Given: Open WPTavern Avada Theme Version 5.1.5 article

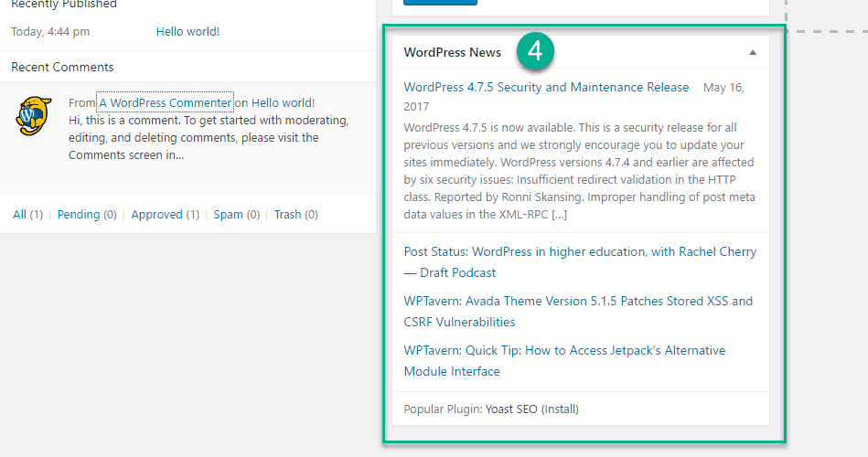Looking at the screenshot, I should [578, 311].
